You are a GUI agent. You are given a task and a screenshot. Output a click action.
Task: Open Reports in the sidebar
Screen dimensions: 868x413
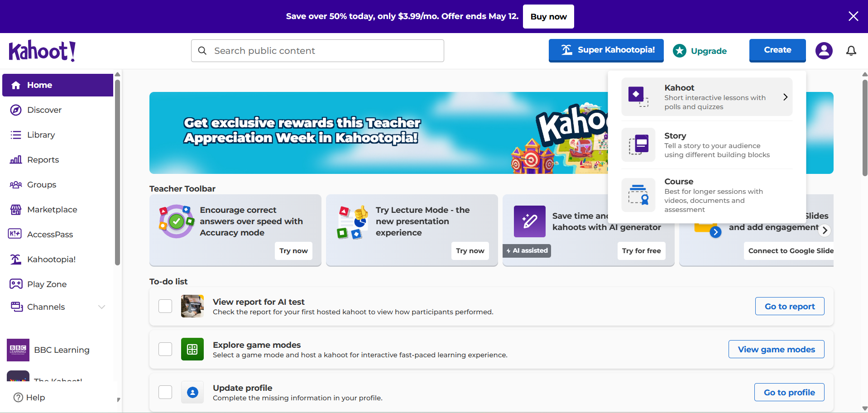coord(43,160)
